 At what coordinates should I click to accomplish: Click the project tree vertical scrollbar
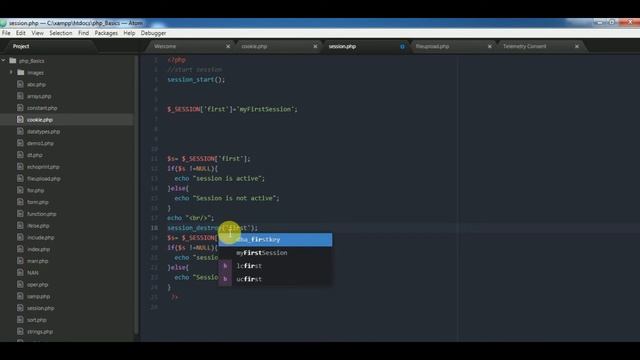pyautogui.click(x=136, y=196)
